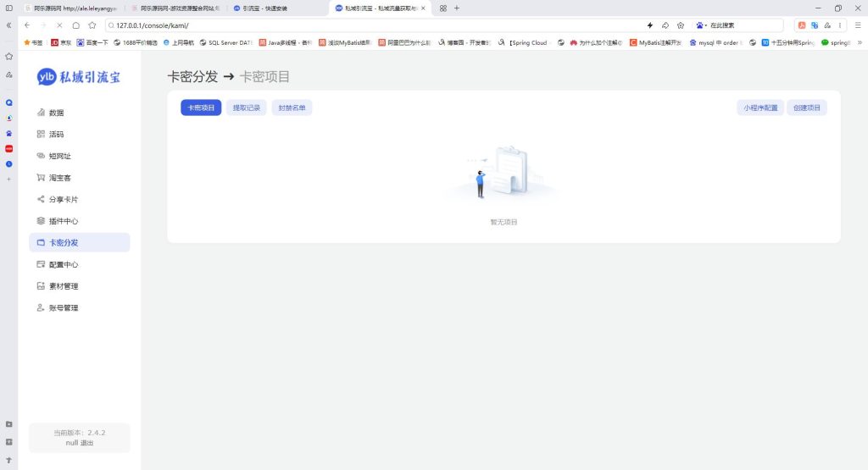Click the translate extension icon
Image resolution: width=868 pixels, height=470 pixels.
(815, 25)
